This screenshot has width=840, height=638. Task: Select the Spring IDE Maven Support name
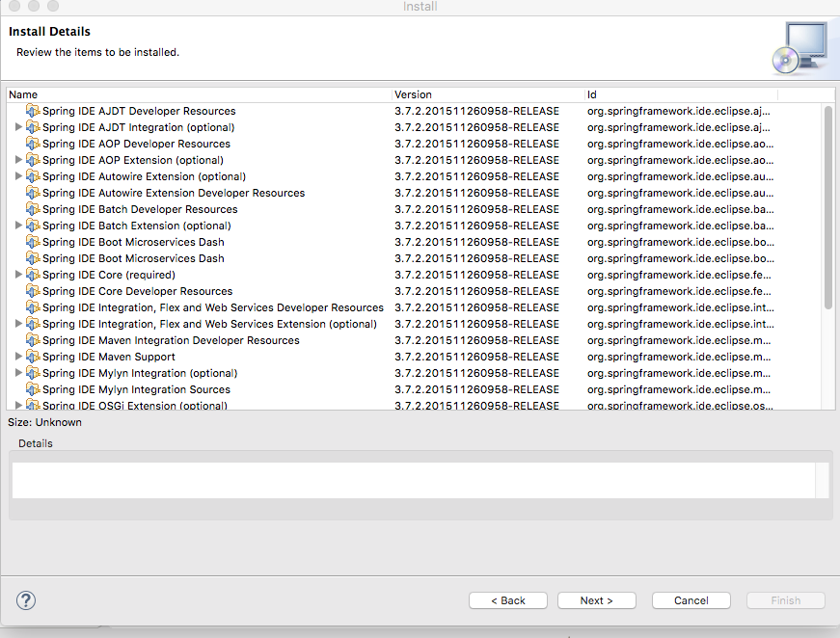pyautogui.click(x=109, y=357)
